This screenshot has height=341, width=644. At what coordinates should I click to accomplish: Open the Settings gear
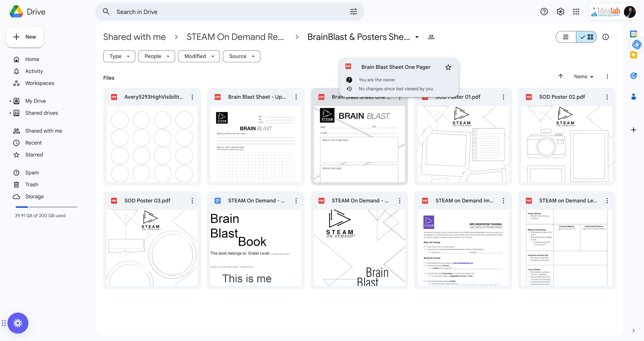tap(560, 12)
